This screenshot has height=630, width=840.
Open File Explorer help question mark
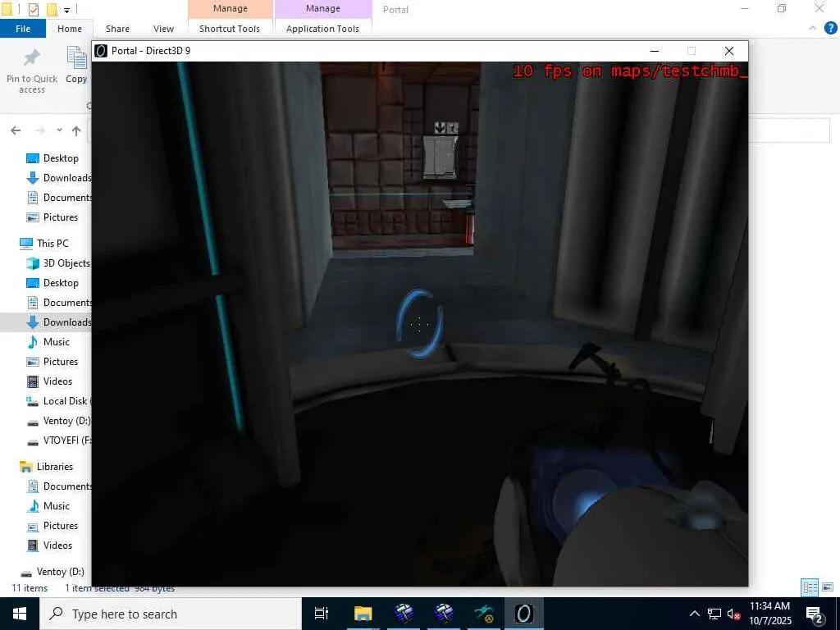[830, 29]
